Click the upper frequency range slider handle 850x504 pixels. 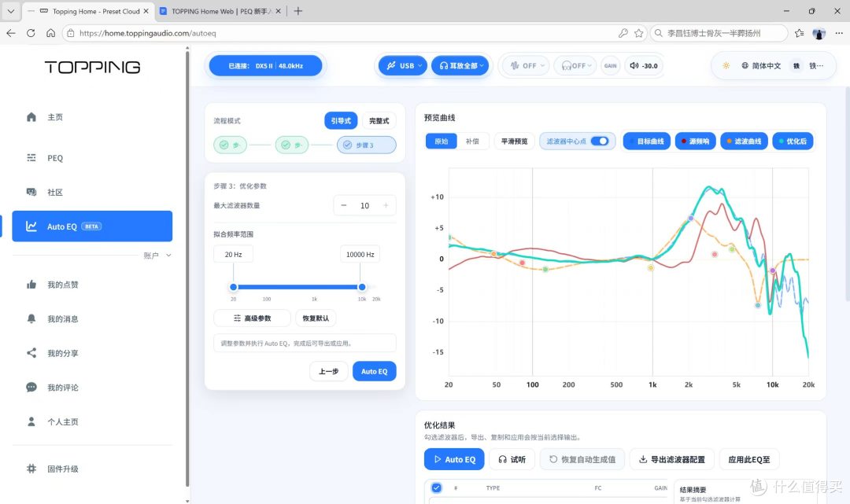(361, 287)
